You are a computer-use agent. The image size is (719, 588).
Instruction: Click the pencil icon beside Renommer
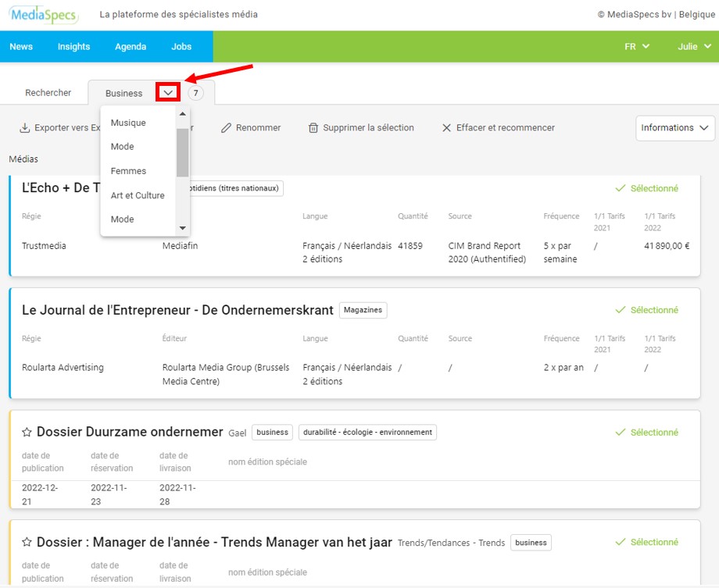tap(227, 128)
